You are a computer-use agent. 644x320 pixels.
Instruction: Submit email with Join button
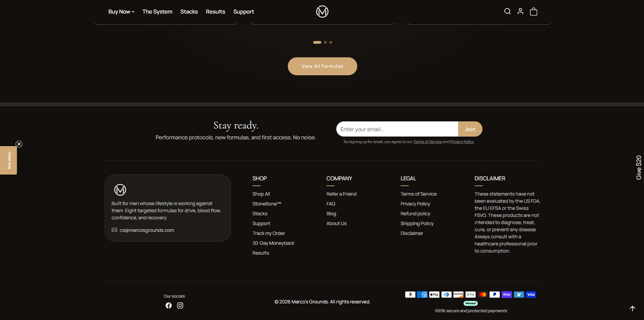(x=470, y=129)
